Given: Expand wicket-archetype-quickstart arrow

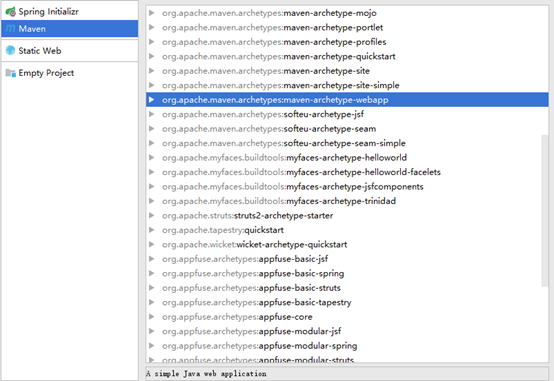Looking at the screenshot, I should coord(152,244).
